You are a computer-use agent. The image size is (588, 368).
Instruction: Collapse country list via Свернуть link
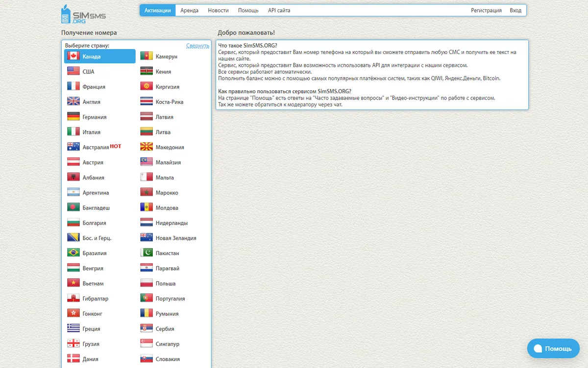pos(197,46)
